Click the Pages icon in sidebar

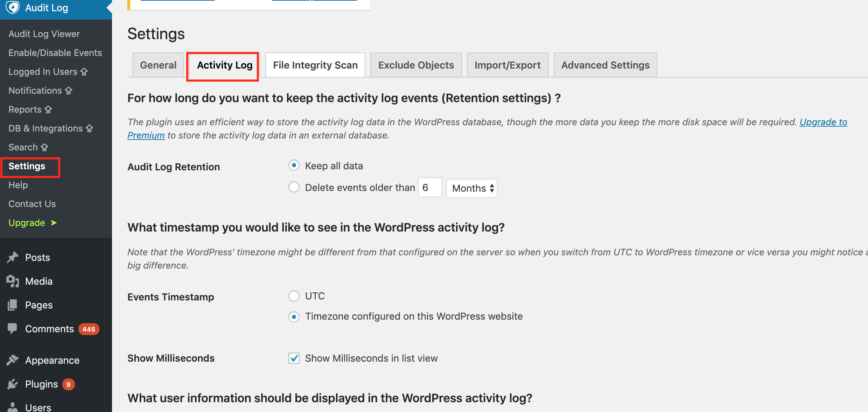click(x=13, y=305)
